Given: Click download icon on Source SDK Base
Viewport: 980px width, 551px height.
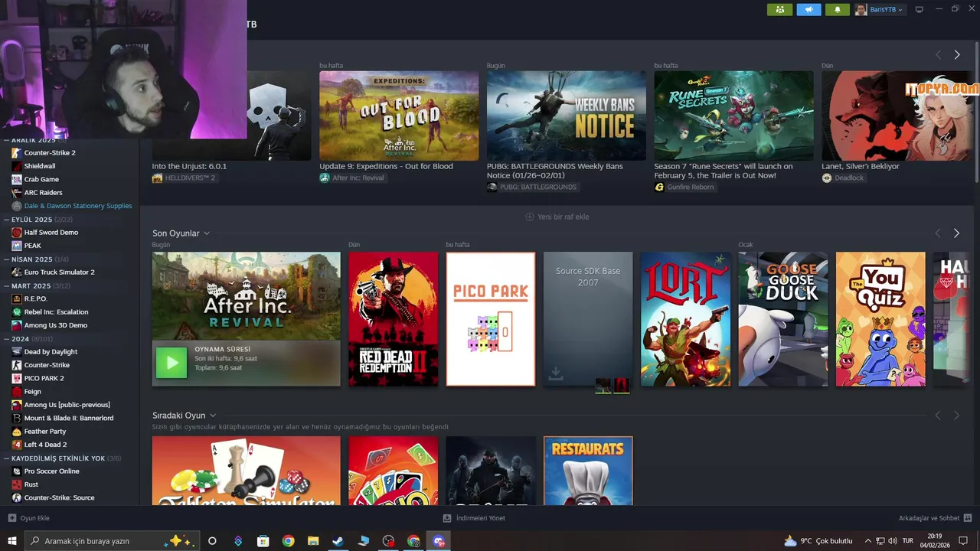Looking at the screenshot, I should coord(556,374).
